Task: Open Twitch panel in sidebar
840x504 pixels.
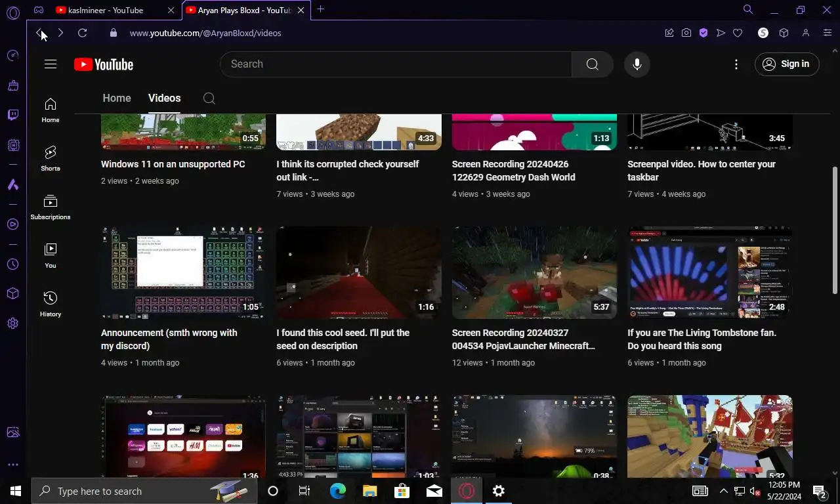Action: point(13,115)
